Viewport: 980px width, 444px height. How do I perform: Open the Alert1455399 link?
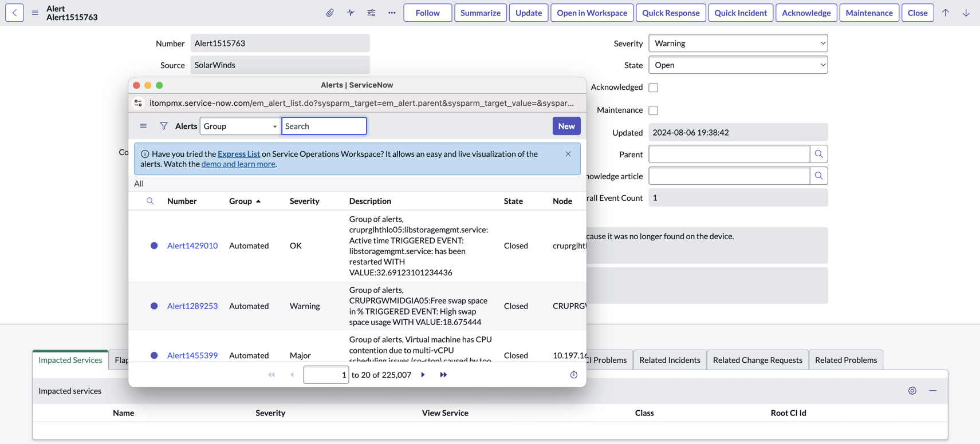tap(192, 355)
